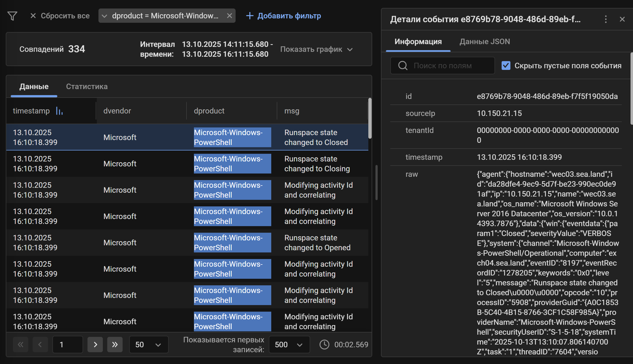Open the filters funnel icon
Screen dimensions: 633x364
[x=12, y=16]
